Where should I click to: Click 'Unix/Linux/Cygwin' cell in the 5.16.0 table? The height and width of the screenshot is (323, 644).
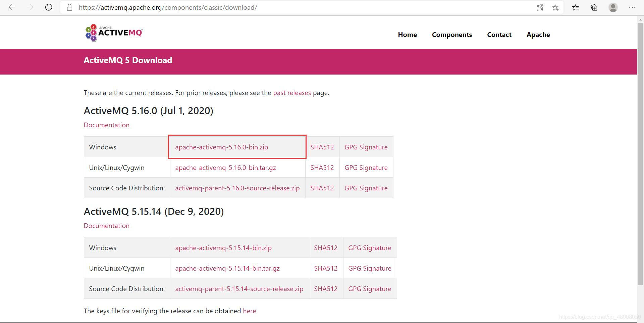coord(127,168)
